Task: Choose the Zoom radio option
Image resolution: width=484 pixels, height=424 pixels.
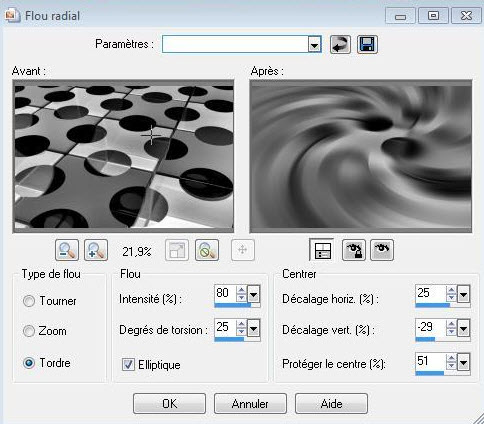Action: 29,331
